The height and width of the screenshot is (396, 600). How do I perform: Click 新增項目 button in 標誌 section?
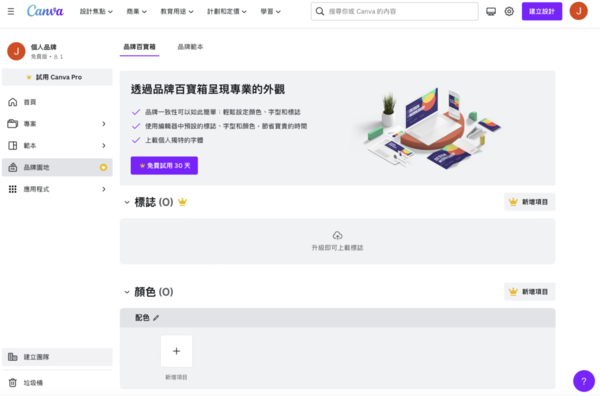[530, 202]
